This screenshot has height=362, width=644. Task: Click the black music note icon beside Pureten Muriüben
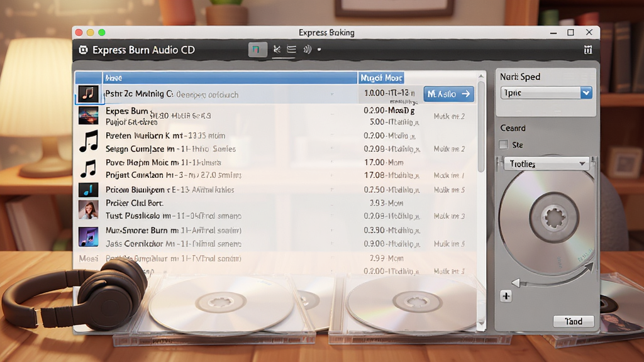(89, 141)
